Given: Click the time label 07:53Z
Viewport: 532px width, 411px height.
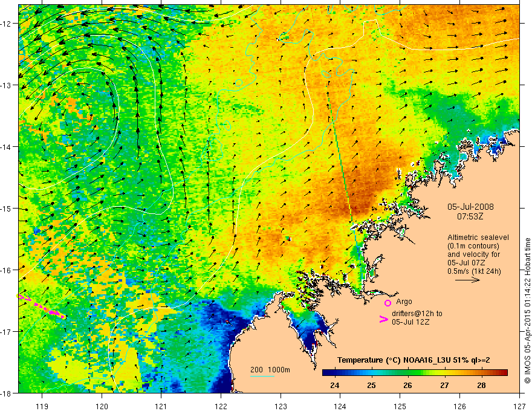Looking at the screenshot, I should coord(470,216).
